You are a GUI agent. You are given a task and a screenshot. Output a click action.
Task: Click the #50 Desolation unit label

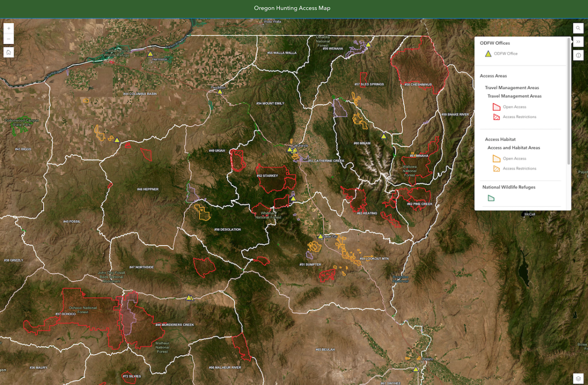(227, 230)
